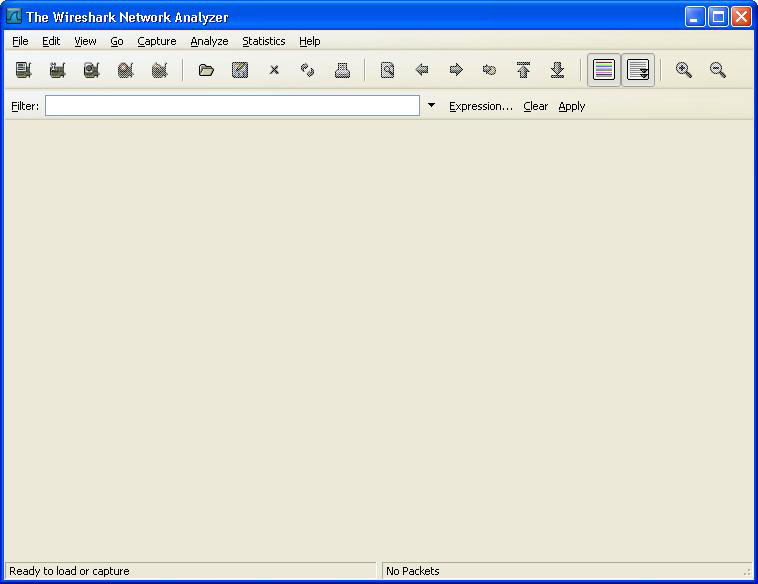Clear the display filter
Viewport: 758px width, 584px height.
(536, 106)
